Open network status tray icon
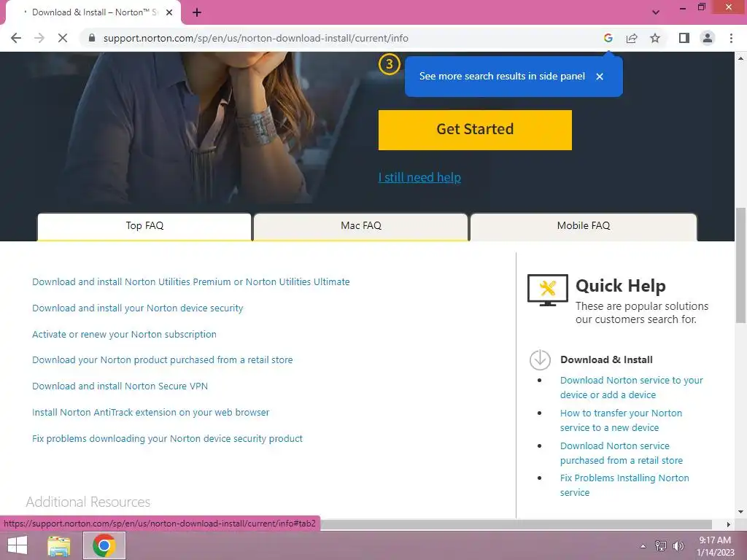 (x=661, y=545)
